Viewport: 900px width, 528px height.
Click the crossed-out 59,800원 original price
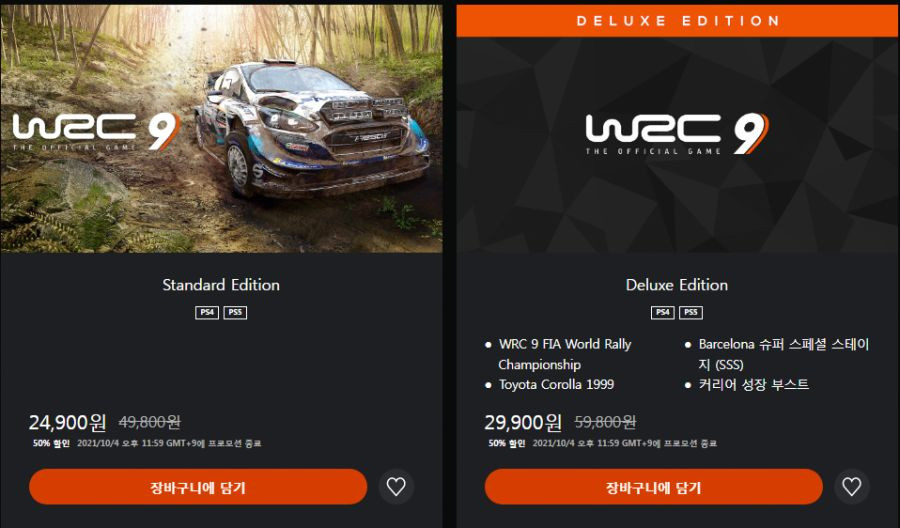[x=606, y=422]
